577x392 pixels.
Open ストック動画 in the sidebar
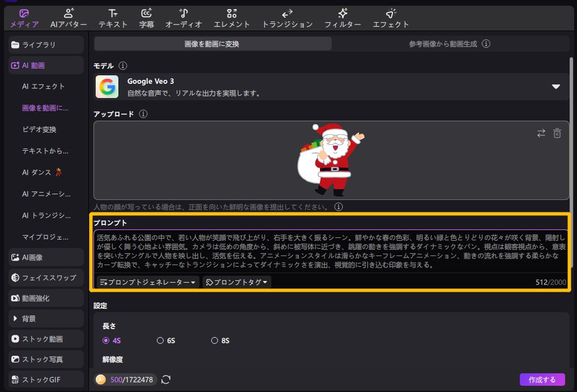point(42,339)
